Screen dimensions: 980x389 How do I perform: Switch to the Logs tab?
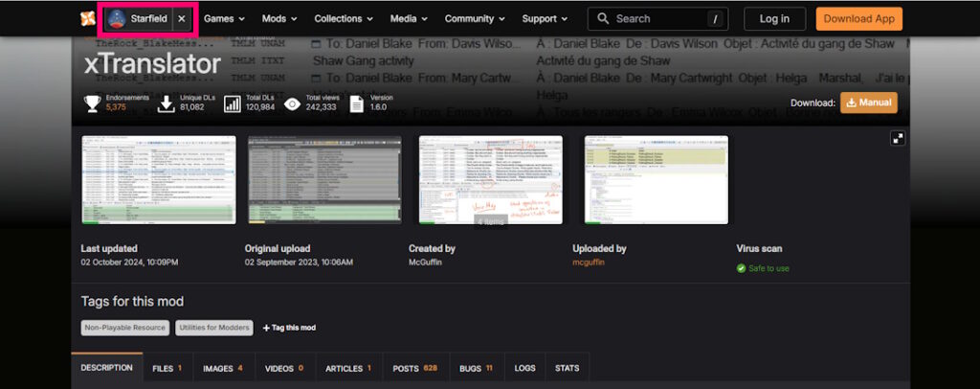[525, 368]
